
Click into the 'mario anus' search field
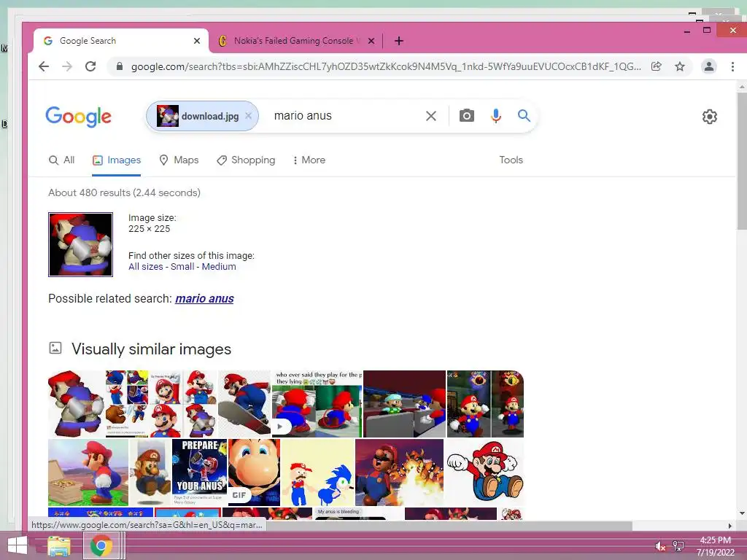(345, 116)
